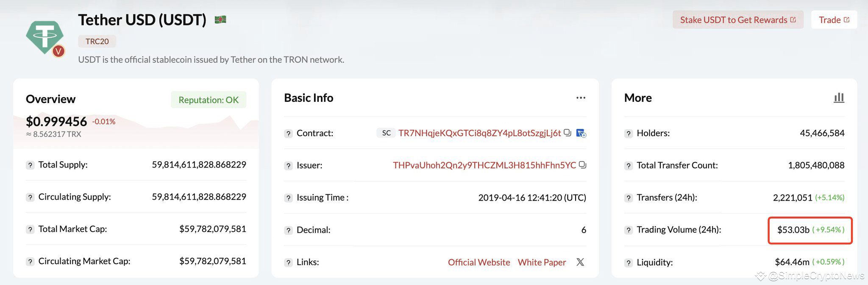The height and width of the screenshot is (285, 868).
Task: Click the add-to-wallet icon beside the contract
Action: pyautogui.click(x=581, y=133)
